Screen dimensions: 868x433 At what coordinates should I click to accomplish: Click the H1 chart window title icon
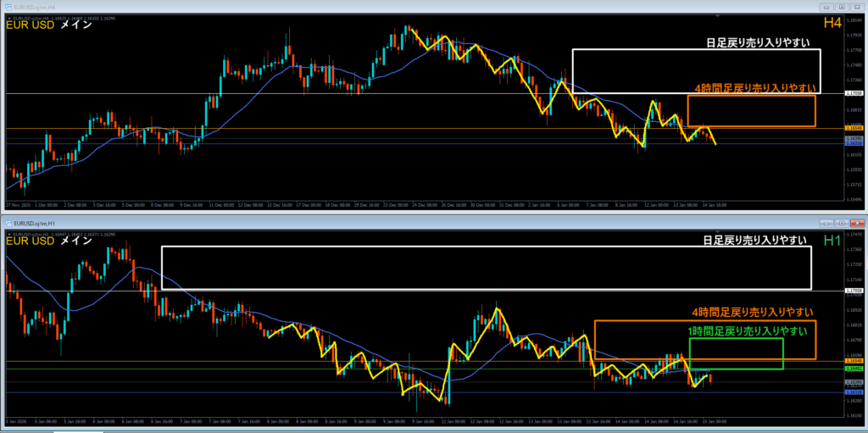(x=8, y=223)
